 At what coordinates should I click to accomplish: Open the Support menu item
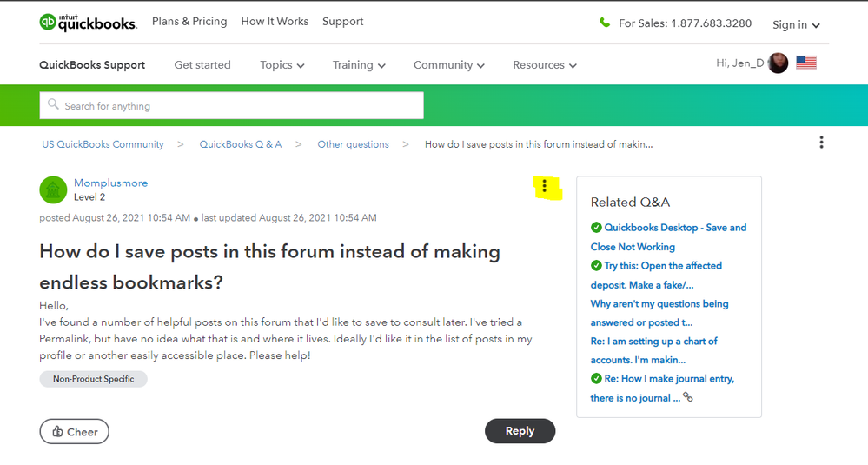point(342,22)
